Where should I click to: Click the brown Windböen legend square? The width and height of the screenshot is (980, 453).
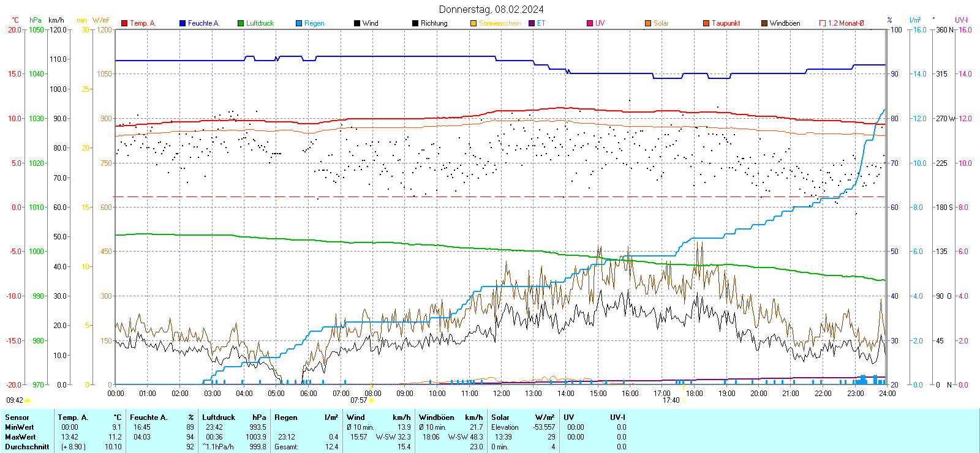[x=764, y=23]
